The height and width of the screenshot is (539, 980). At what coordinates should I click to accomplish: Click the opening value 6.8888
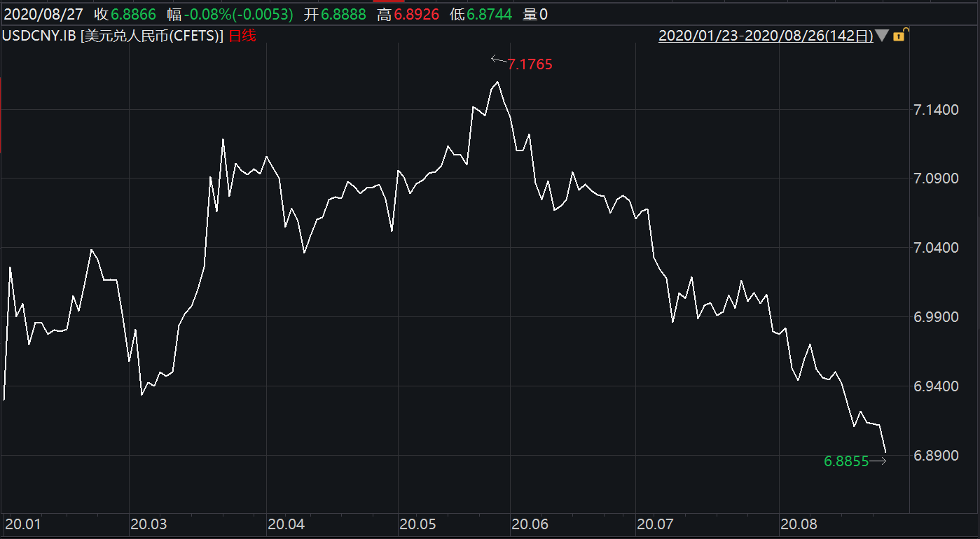pos(343,14)
